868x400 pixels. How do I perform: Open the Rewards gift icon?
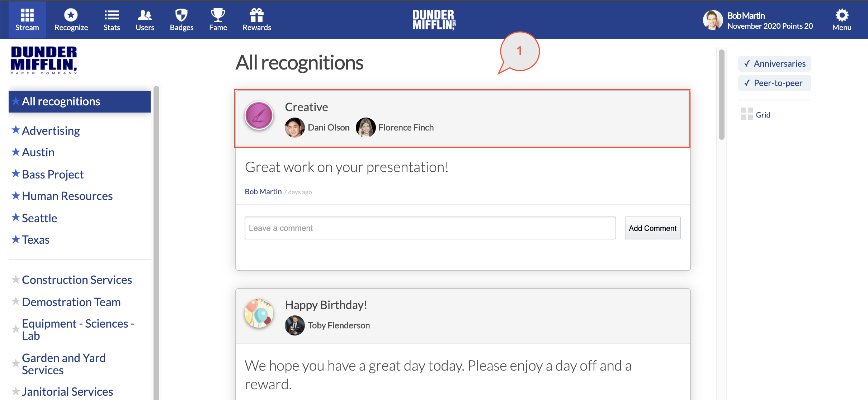point(257,15)
